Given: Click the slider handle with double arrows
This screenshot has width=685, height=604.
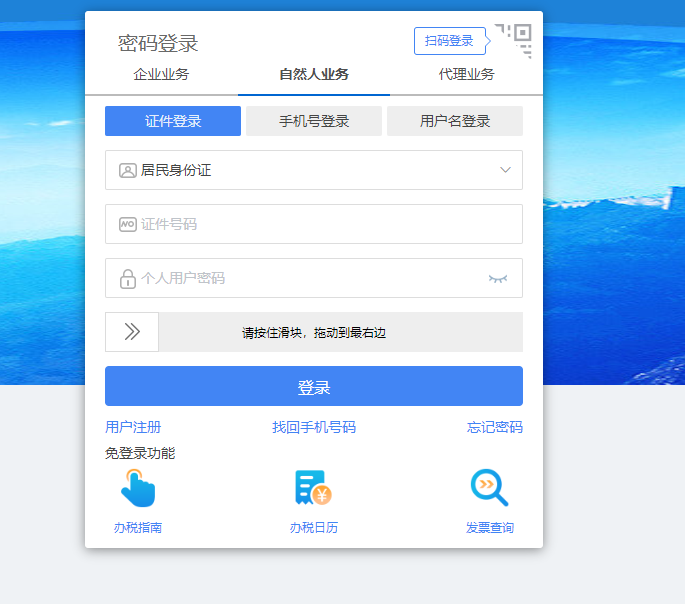Looking at the screenshot, I should (x=132, y=332).
